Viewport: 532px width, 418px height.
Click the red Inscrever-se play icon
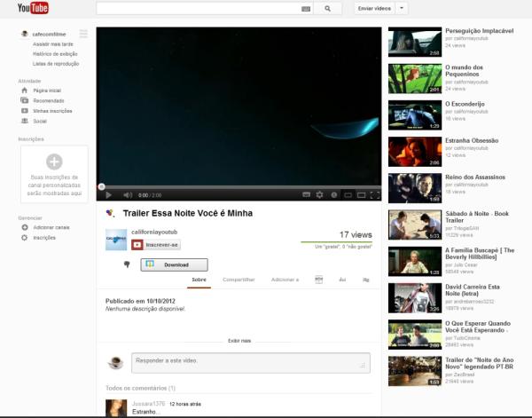(137, 245)
